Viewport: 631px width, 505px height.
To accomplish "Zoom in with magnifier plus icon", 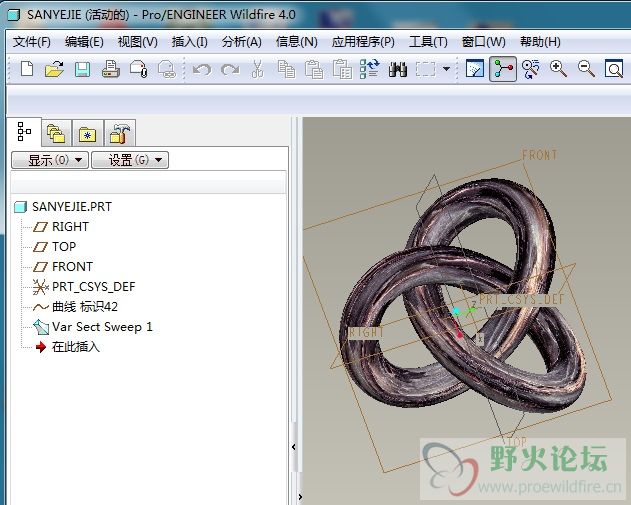I will 559,69.
